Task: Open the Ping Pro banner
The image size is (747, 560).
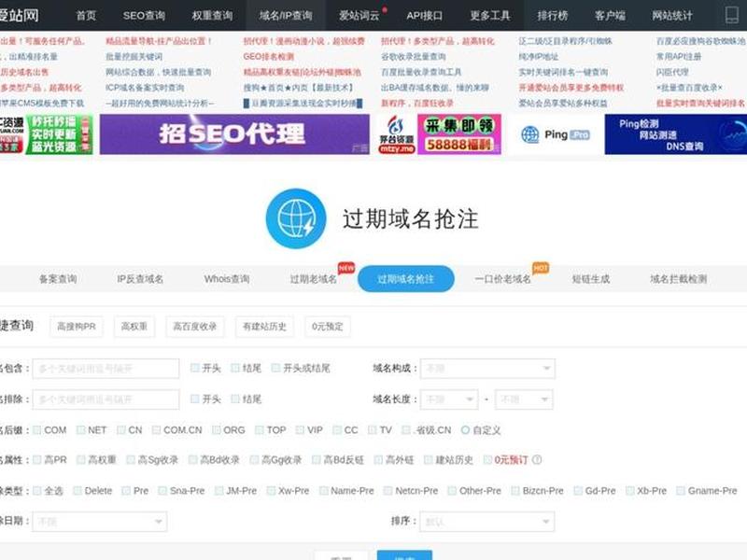Action: click(555, 134)
